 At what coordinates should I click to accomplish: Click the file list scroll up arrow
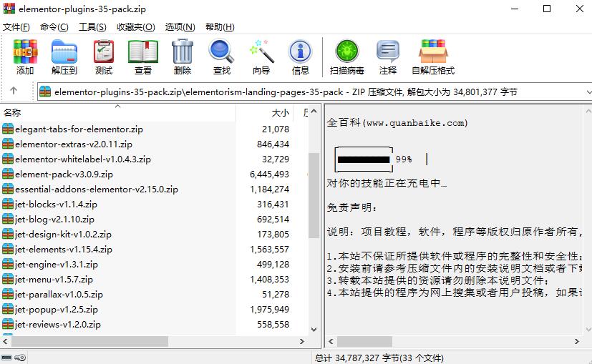[314, 111]
